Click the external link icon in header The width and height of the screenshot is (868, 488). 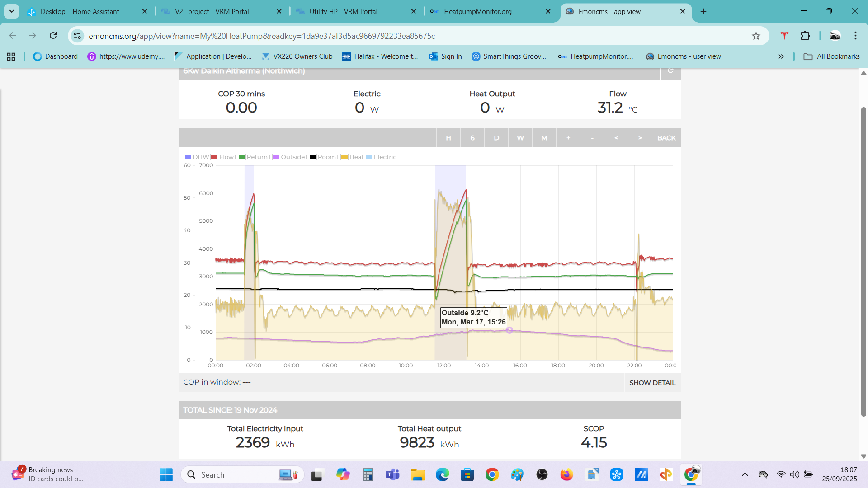coord(670,70)
